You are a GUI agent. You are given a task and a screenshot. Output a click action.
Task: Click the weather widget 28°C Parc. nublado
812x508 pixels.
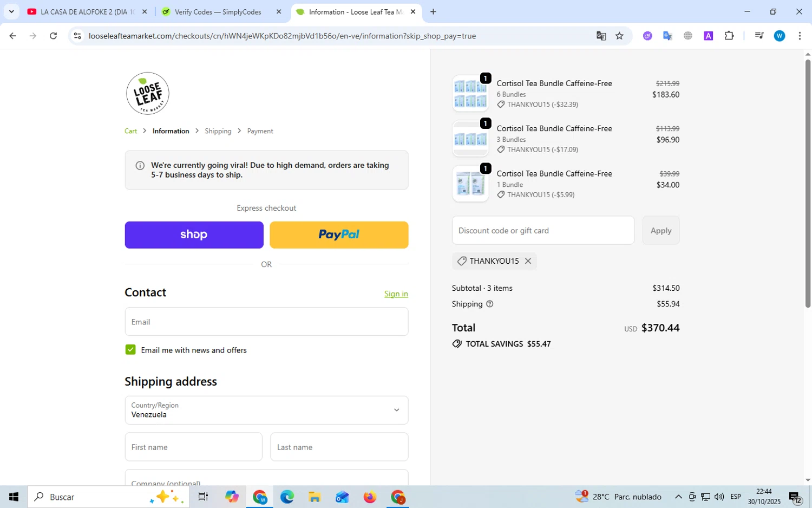[618, 497]
